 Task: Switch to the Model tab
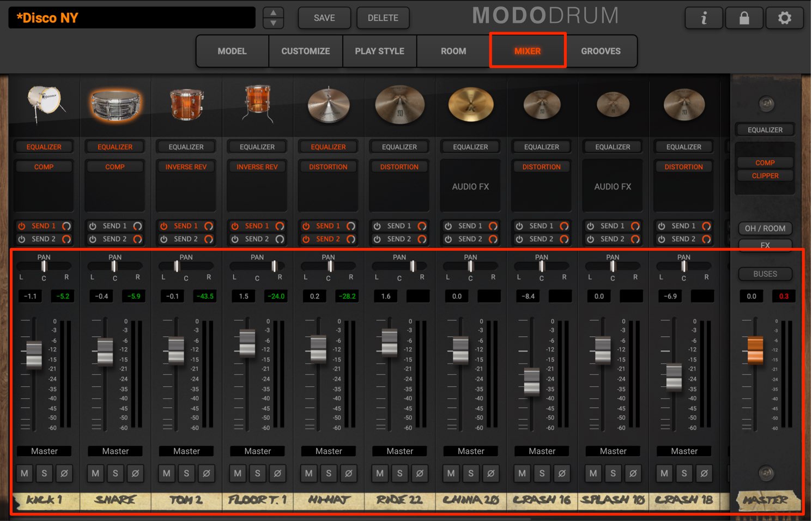pyautogui.click(x=232, y=51)
